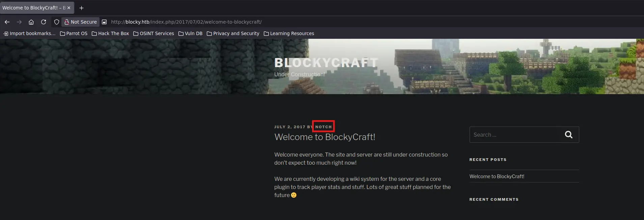644x220 pixels.
Task: Click the Not Secure padlock indicator
Action: pyautogui.click(x=81, y=22)
